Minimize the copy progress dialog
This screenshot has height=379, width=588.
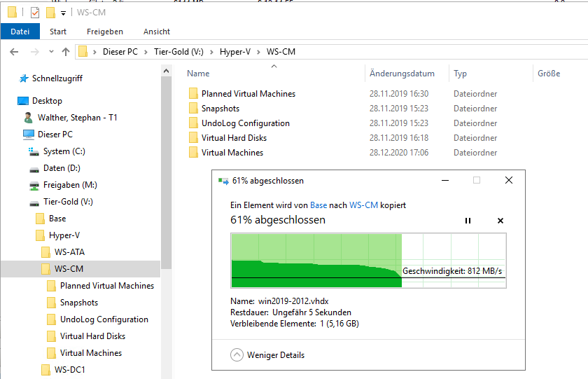[445, 181]
